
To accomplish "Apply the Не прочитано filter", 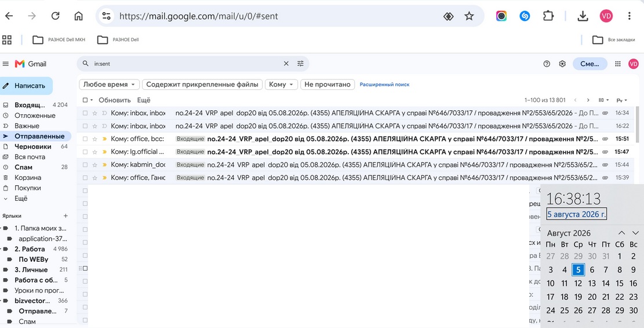I will coord(328,84).
